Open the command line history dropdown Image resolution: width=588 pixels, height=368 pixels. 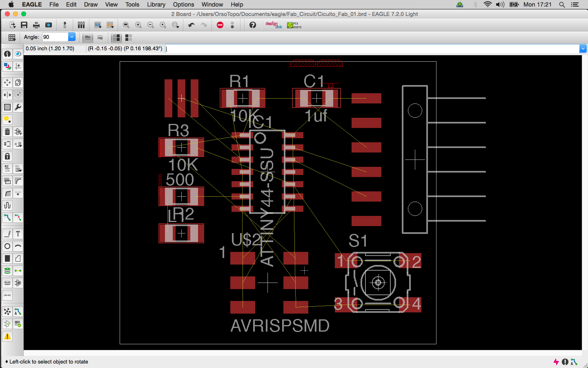click(x=583, y=49)
